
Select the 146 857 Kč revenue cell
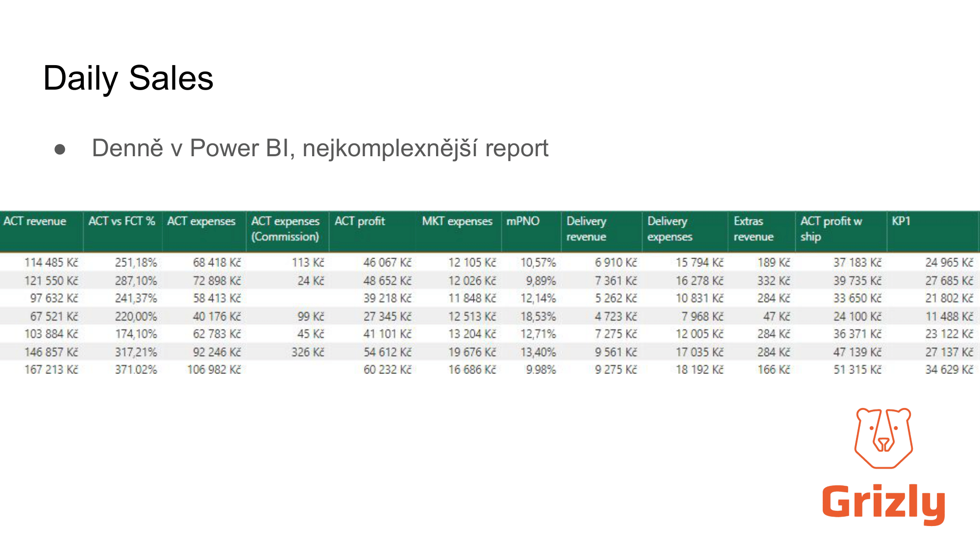[51, 352]
